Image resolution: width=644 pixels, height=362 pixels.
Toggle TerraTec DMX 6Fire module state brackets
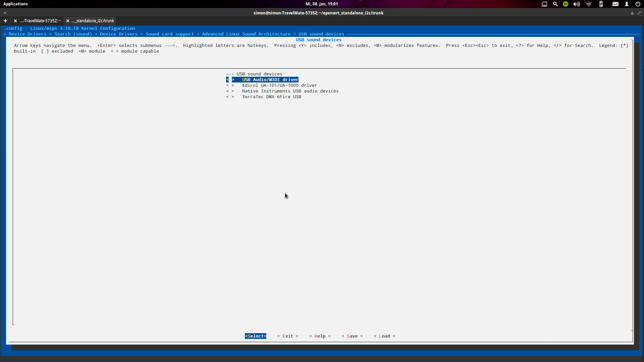[x=230, y=97]
